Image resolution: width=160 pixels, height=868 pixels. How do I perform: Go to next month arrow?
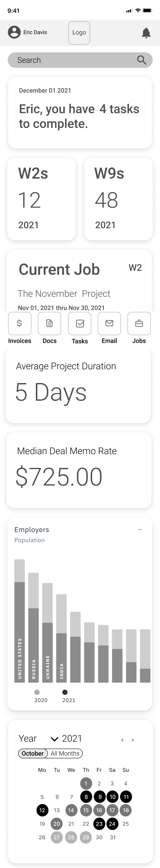(133, 740)
